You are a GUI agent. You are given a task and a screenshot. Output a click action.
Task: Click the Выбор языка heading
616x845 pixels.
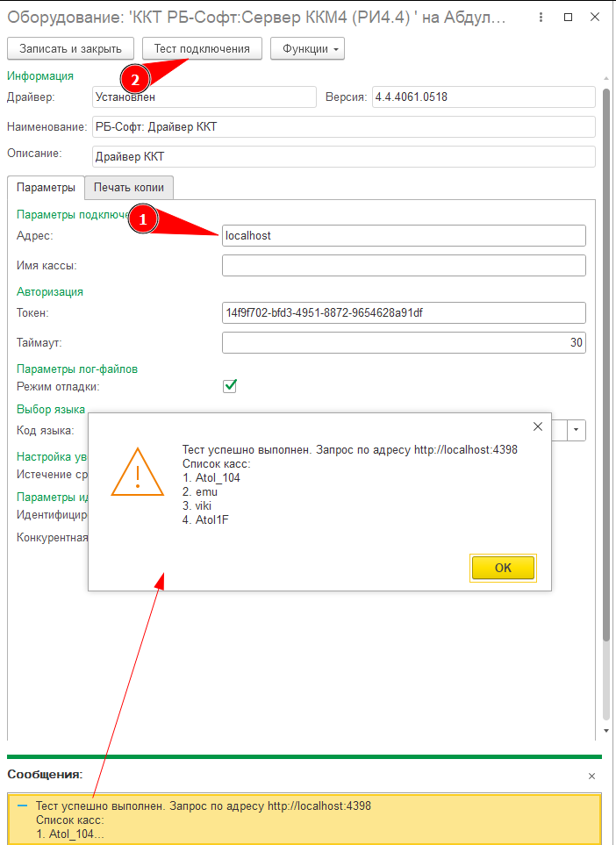click(51, 410)
